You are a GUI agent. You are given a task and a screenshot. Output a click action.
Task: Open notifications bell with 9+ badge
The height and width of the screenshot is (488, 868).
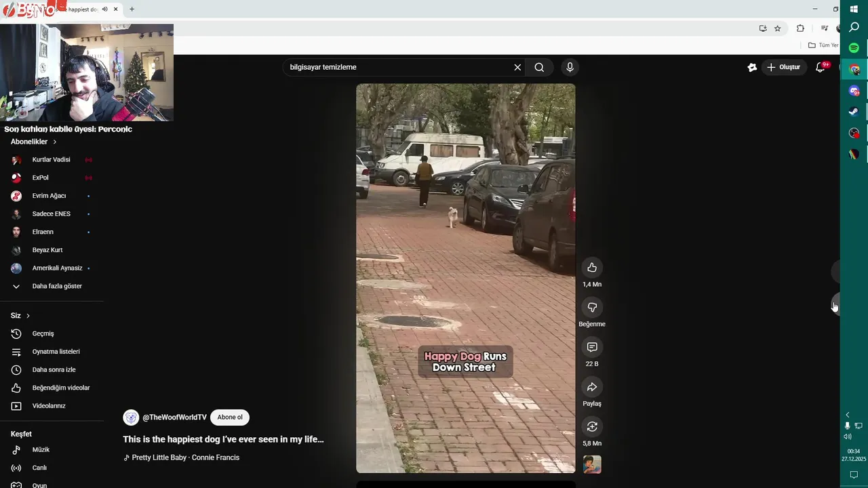coord(821,67)
